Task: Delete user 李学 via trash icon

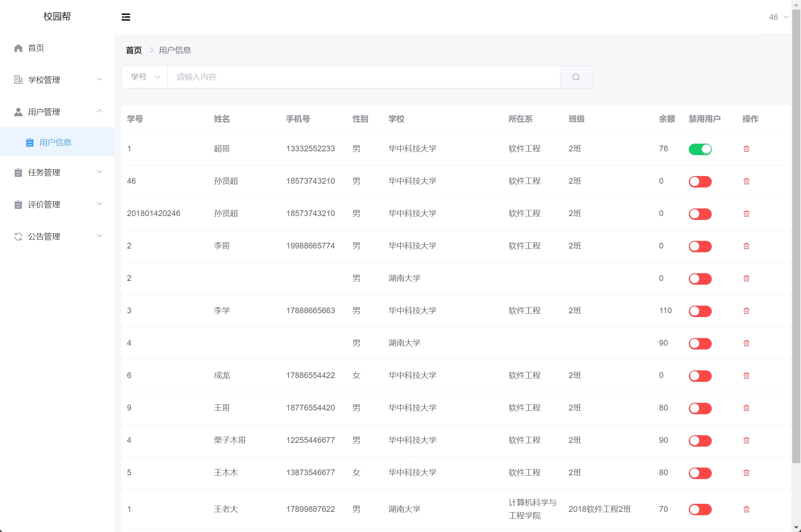Action: pyautogui.click(x=746, y=311)
